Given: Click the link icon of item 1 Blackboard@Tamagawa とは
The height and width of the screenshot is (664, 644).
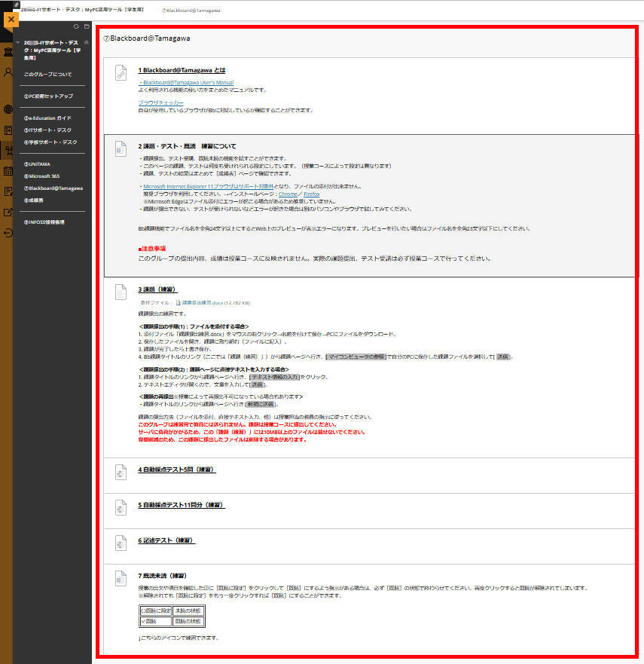Looking at the screenshot, I should point(121,73).
